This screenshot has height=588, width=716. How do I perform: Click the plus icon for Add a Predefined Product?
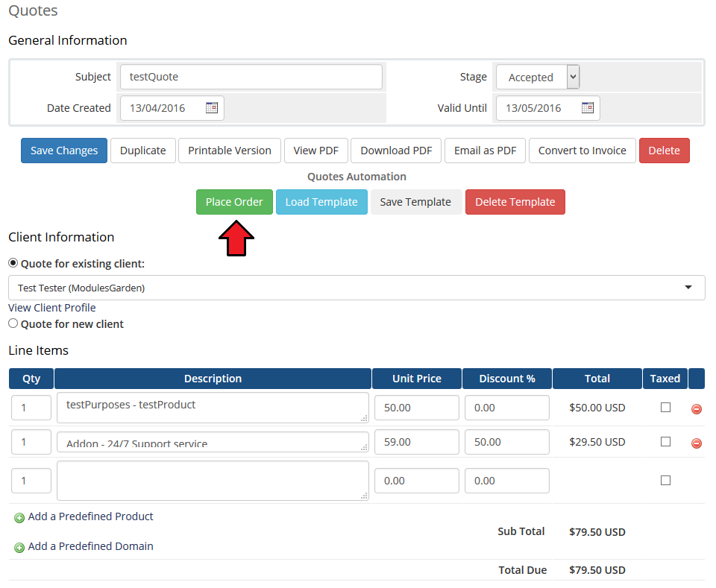[x=19, y=518]
